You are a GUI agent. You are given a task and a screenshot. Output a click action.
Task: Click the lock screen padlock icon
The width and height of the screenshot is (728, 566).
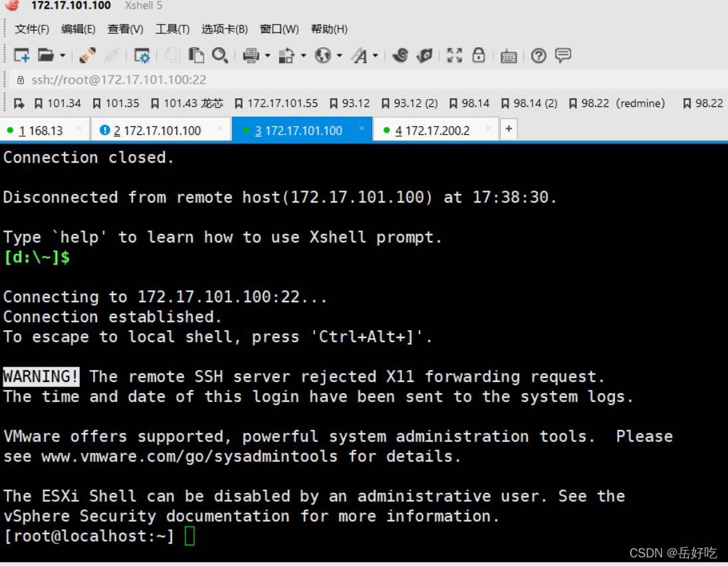pos(479,56)
